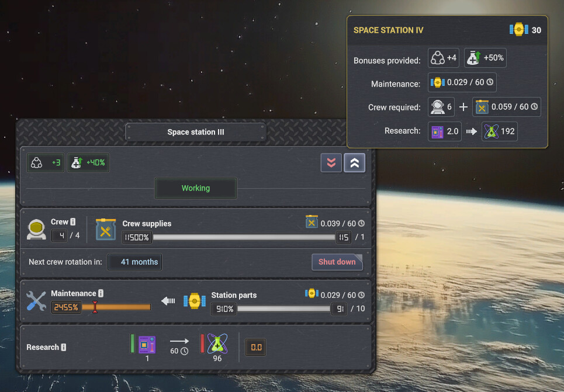Click the left arrow between Maintenance and Station parts
This screenshot has height=392, width=564.
pos(168,301)
